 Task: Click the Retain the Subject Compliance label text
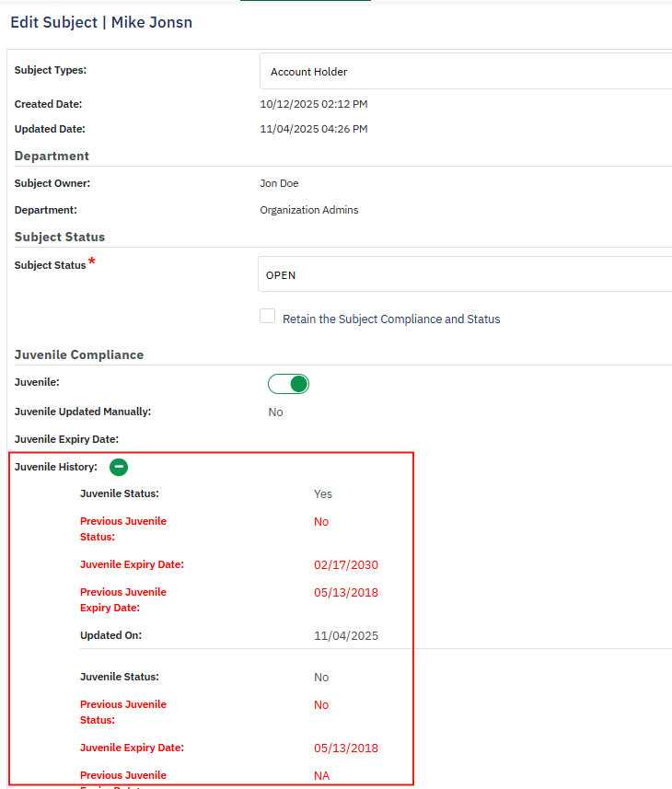coord(391,319)
